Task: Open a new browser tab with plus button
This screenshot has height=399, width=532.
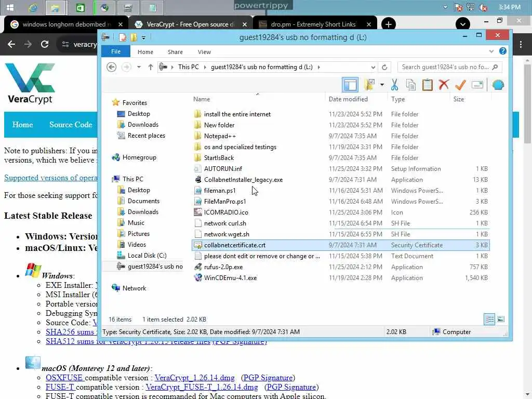Action: click(389, 24)
